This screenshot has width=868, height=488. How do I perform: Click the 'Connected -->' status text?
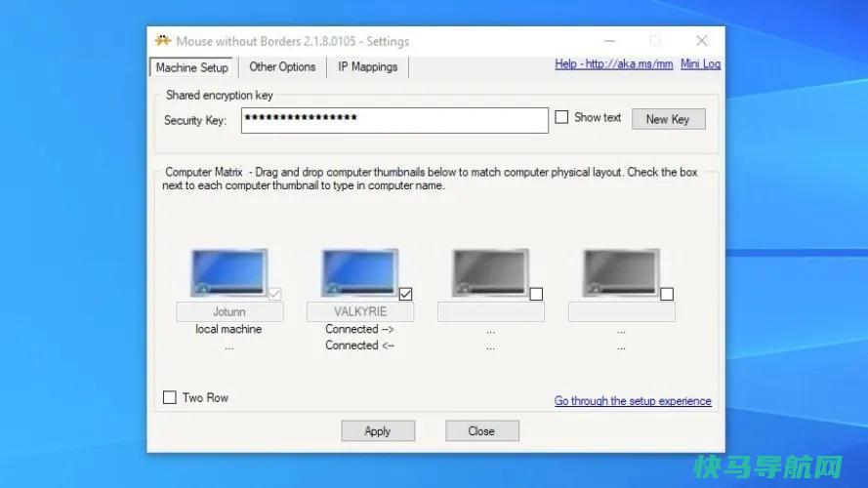pyautogui.click(x=359, y=329)
